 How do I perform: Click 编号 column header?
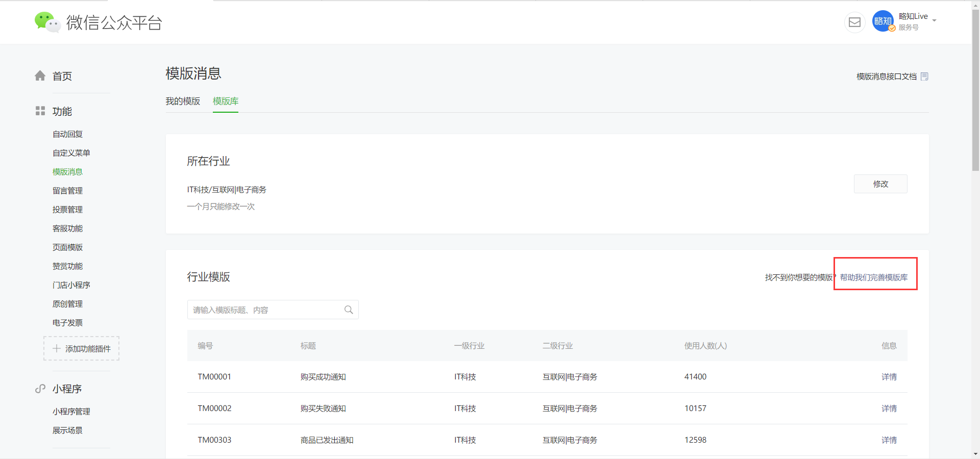point(205,346)
